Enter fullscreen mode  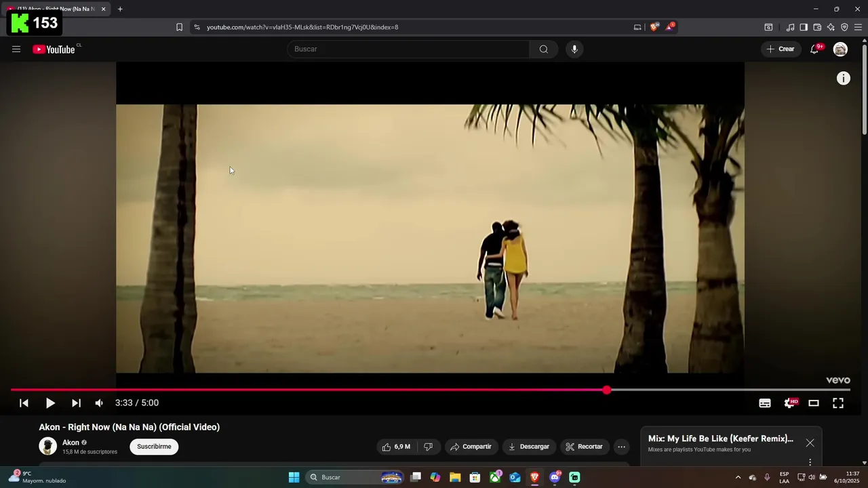coord(838,403)
